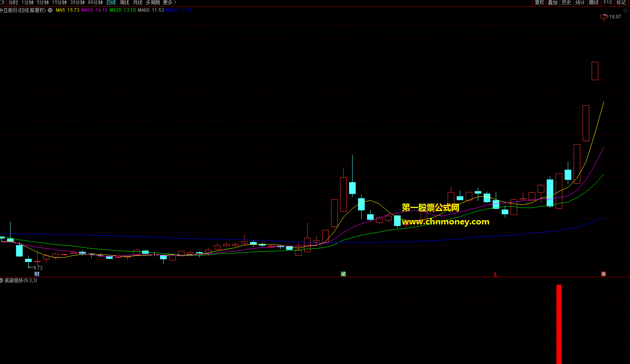Click the 叠加 overlay button

tap(553, 2)
